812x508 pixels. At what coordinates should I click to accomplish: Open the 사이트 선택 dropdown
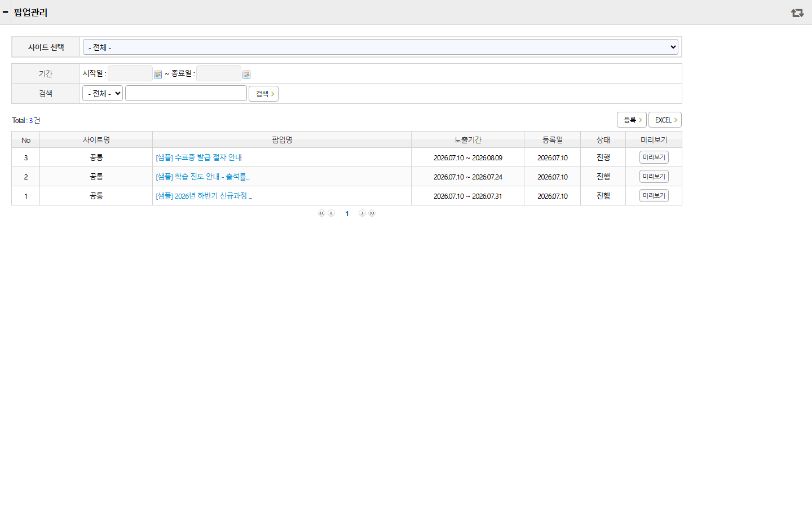point(381,47)
